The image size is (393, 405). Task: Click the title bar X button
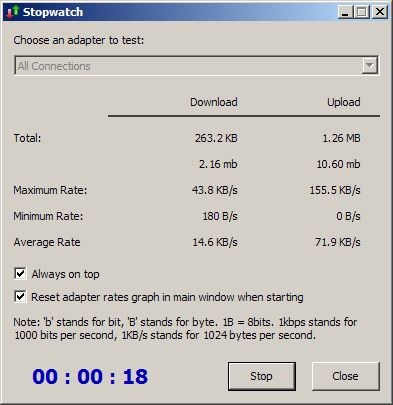tap(380, 12)
